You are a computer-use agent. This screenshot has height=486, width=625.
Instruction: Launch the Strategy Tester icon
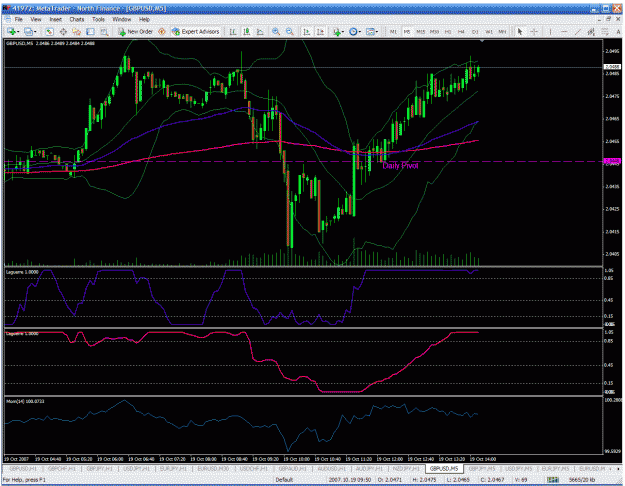(104, 31)
